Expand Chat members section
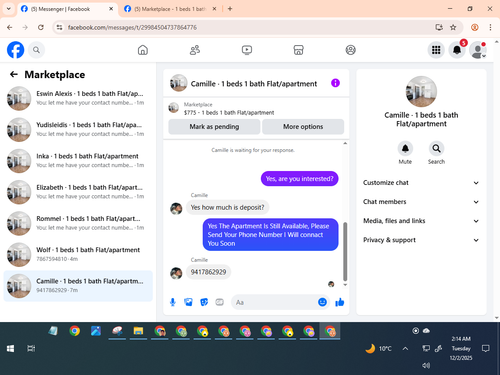 click(421, 202)
